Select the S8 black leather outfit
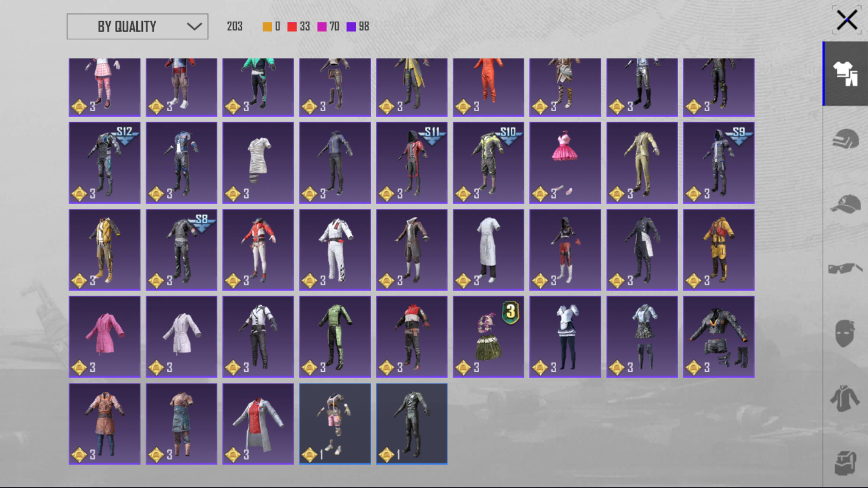The height and width of the screenshot is (488, 868). 181,249
